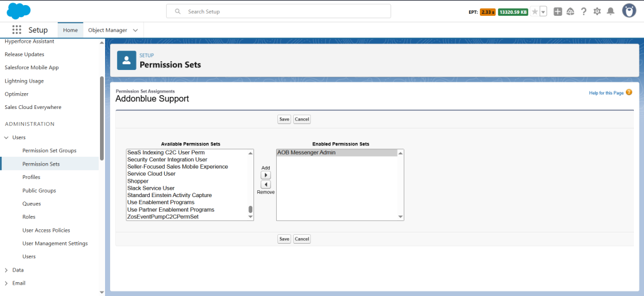The image size is (644, 296).
Task: Open the App Launcher grid icon
Action: (x=17, y=30)
